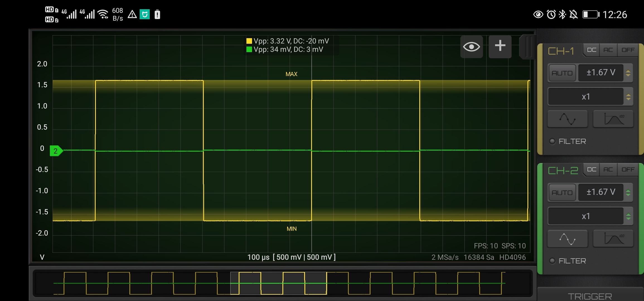The image size is (644, 301).
Task: Tap the yellow legend color square
Action: [x=249, y=41]
